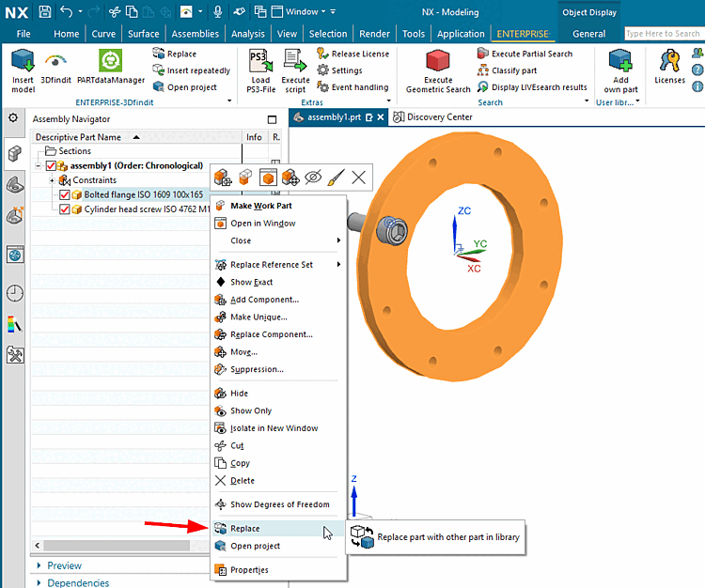Choose Replace Component... from the context menu

pyautogui.click(x=279, y=334)
